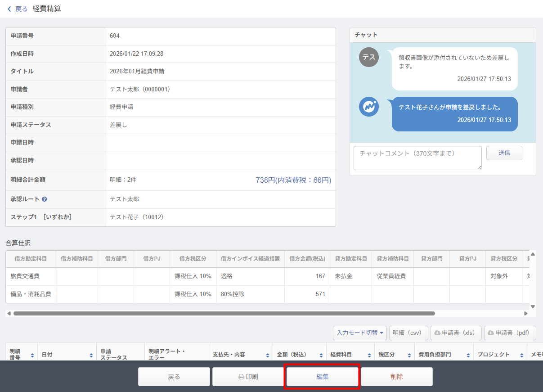Sort the 日付 column
The image size is (543, 392).
click(91, 355)
